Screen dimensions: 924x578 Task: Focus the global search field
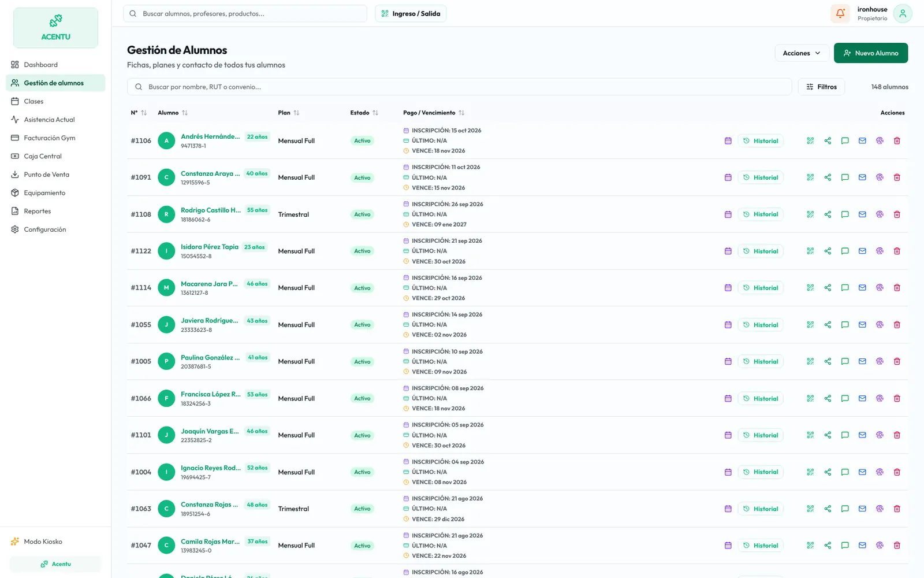pyautogui.click(x=245, y=13)
